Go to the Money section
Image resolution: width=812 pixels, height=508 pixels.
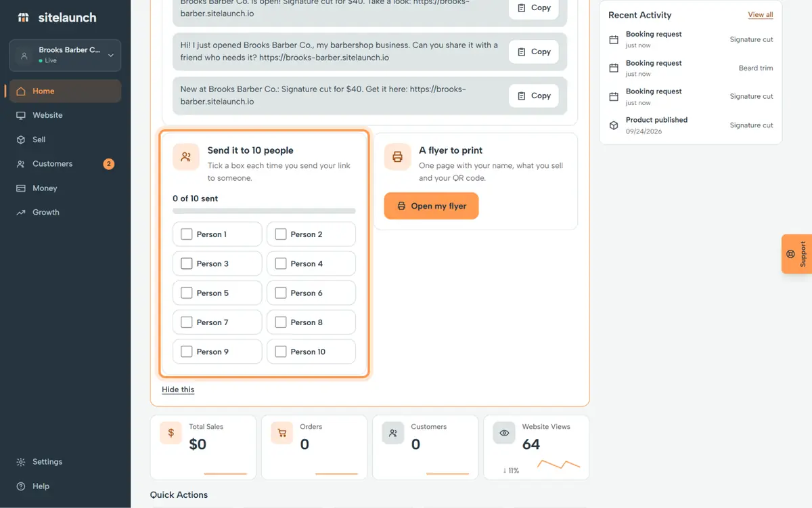click(x=65, y=188)
